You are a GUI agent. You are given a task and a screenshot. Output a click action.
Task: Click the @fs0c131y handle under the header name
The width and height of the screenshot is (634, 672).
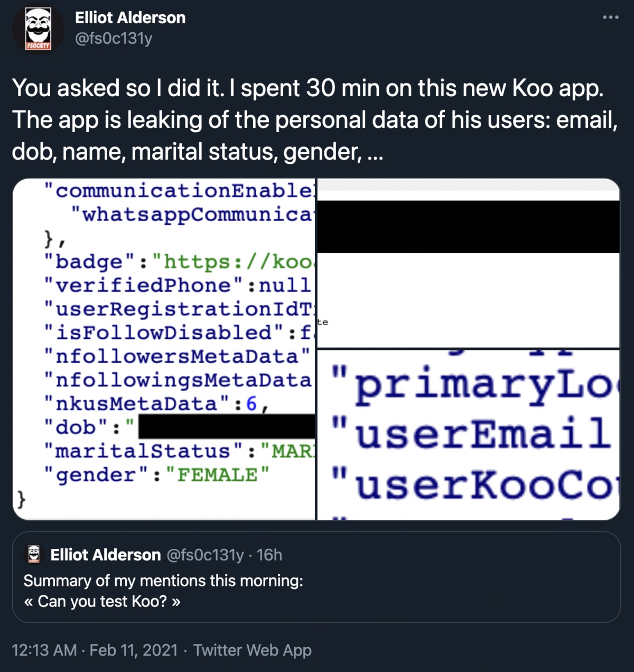tap(114, 39)
